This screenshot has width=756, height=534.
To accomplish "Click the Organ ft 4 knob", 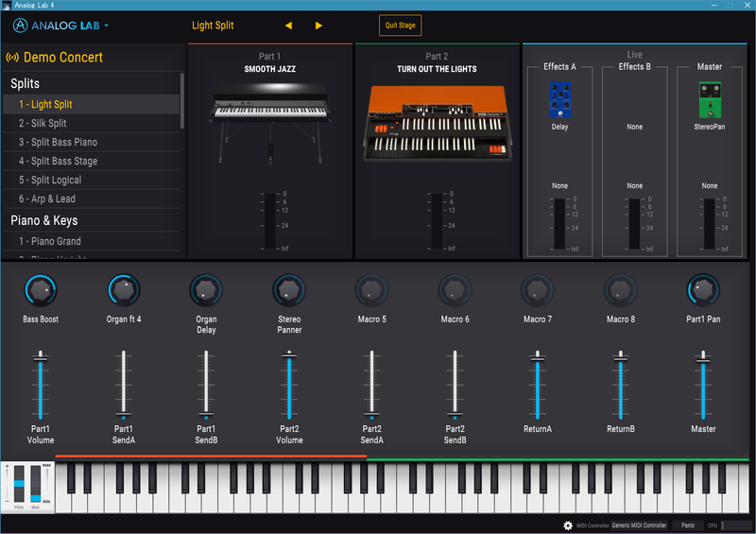I will point(124,290).
